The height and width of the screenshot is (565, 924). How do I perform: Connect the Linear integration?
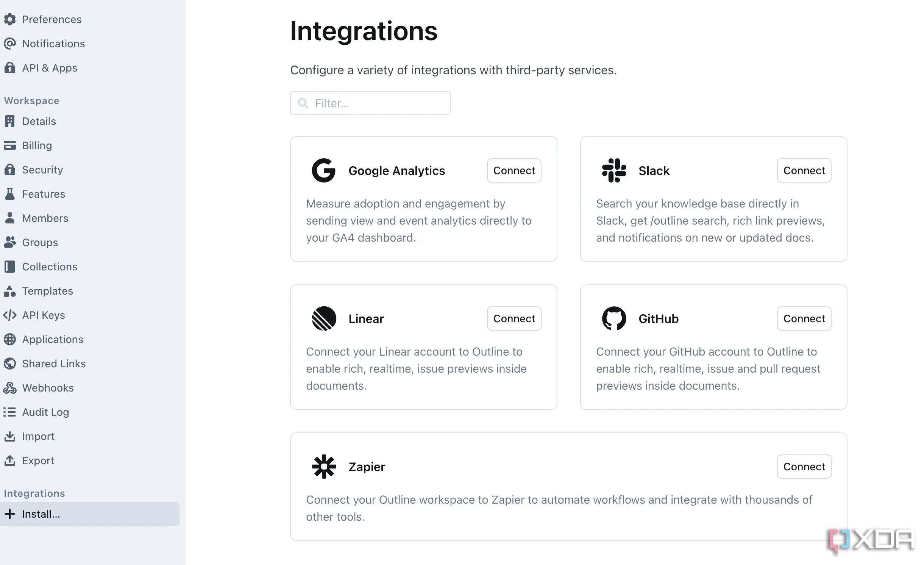514,318
